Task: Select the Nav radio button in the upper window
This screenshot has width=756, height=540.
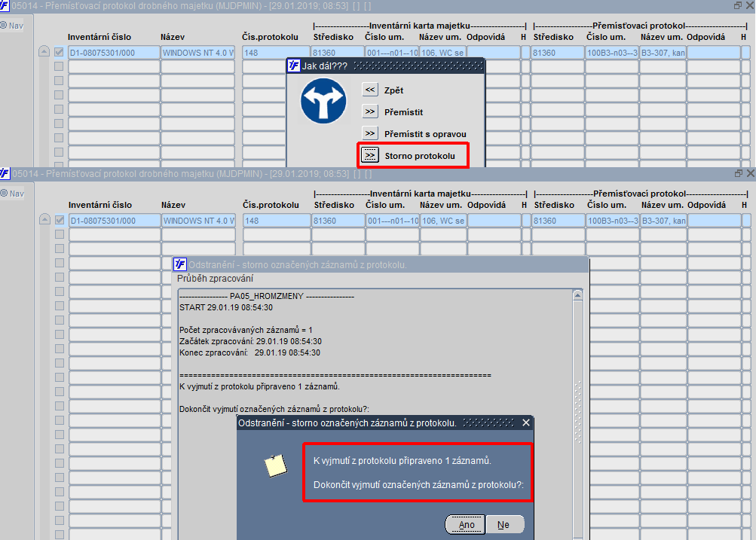Action: click(3, 25)
